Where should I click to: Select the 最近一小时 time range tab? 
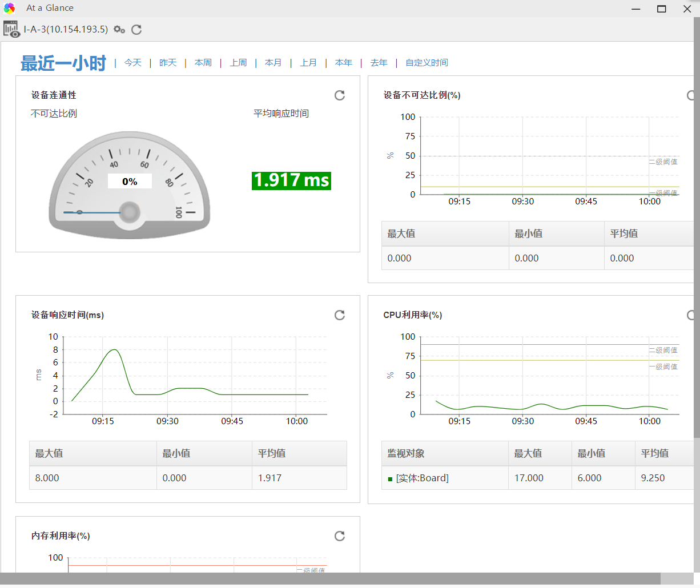point(63,63)
